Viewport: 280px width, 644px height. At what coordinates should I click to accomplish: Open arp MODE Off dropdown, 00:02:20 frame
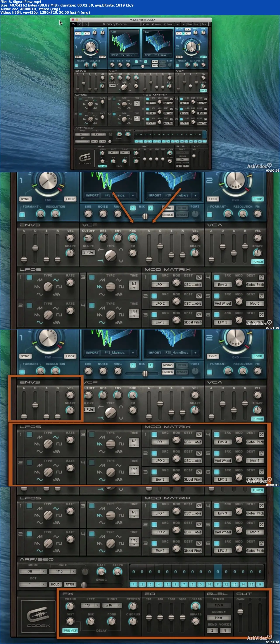click(x=33, y=571)
